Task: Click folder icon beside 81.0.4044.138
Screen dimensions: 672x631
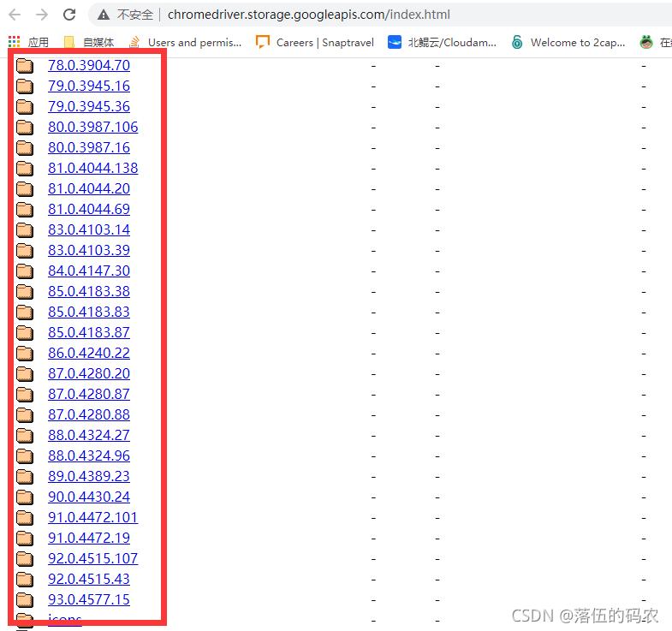Action: point(25,169)
